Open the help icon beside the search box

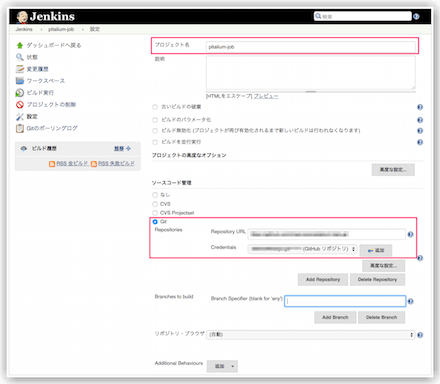[x=416, y=16]
